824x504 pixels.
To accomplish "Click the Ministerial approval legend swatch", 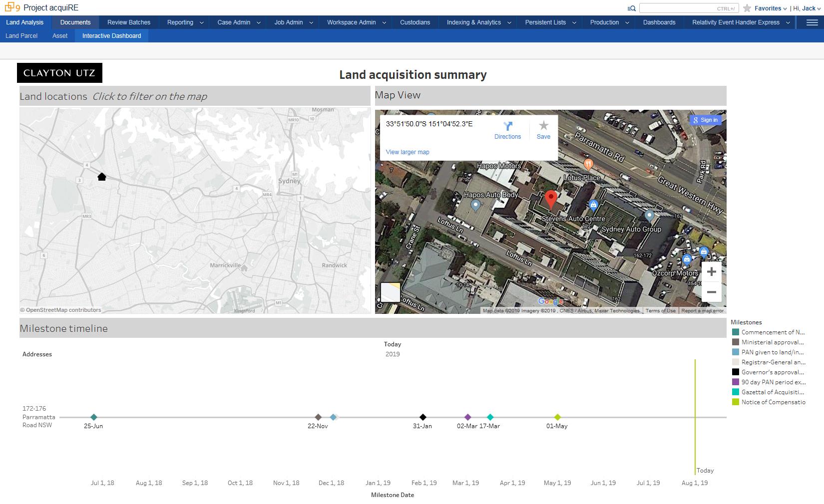I will coord(736,342).
